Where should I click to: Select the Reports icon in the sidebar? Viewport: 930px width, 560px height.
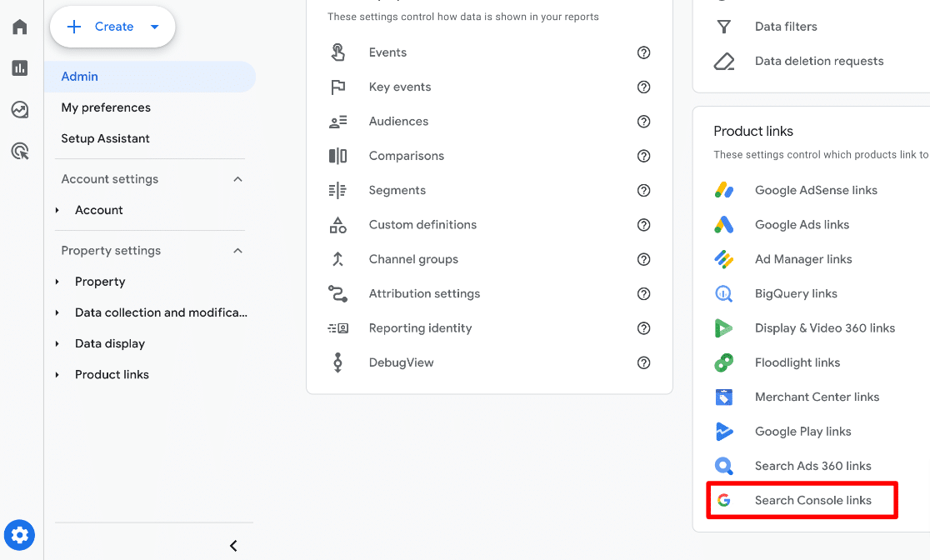(x=19, y=67)
